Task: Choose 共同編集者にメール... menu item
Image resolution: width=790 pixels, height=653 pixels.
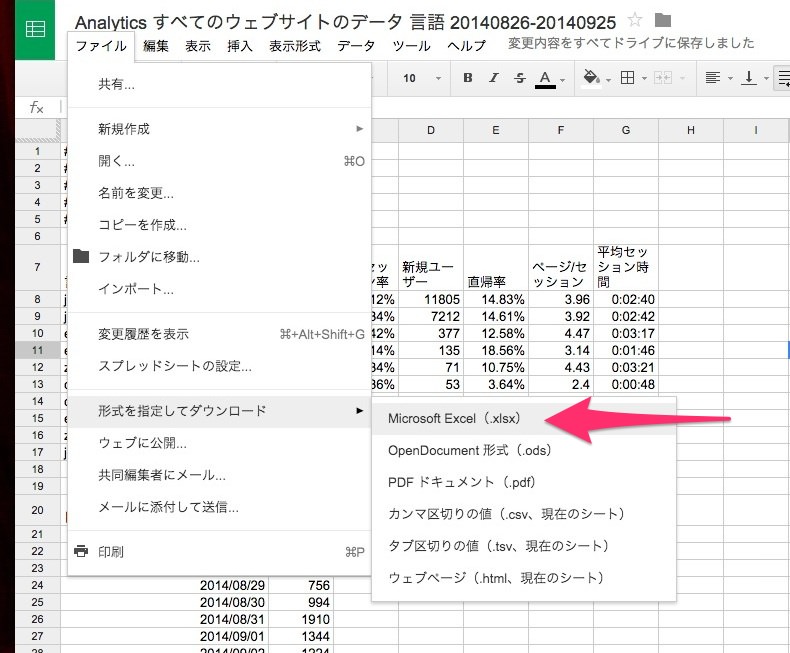Action: click(220, 475)
